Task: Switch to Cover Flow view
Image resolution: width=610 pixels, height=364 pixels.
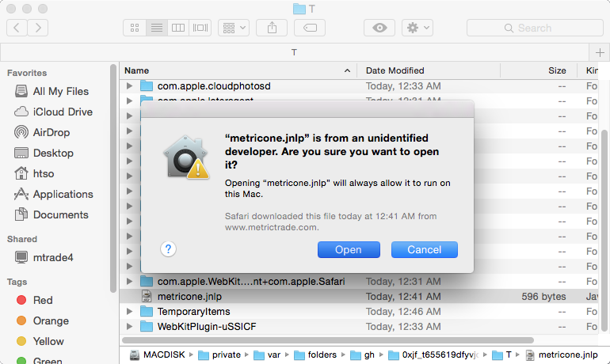Action: pos(200,28)
